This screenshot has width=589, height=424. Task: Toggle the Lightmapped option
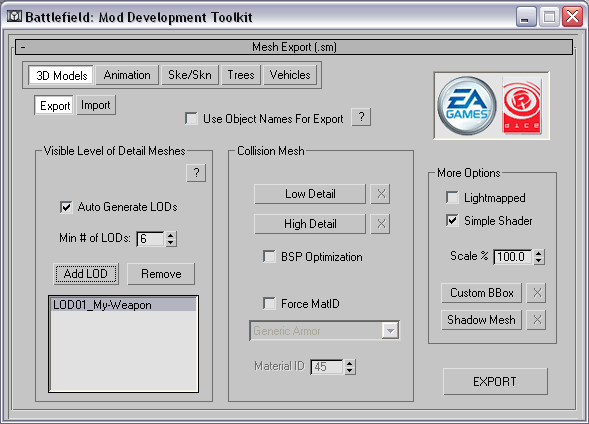pyautogui.click(x=452, y=198)
